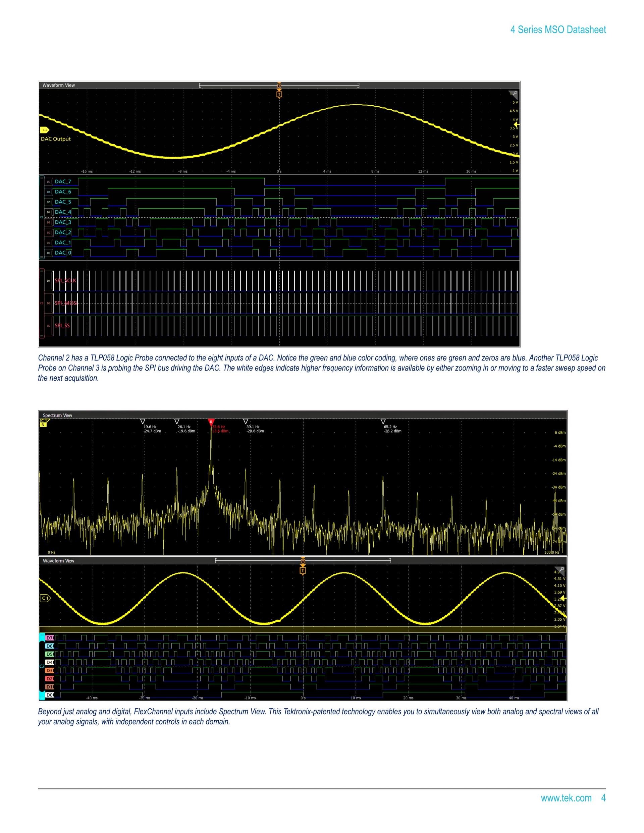
Task: Click the yellow C1 channel badge near DAC Output
Action: (45, 130)
